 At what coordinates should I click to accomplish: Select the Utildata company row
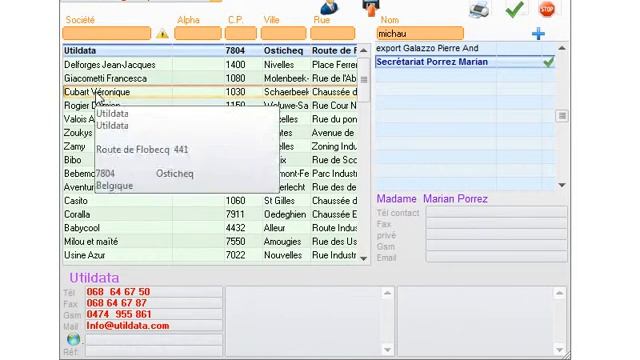click(x=210, y=51)
